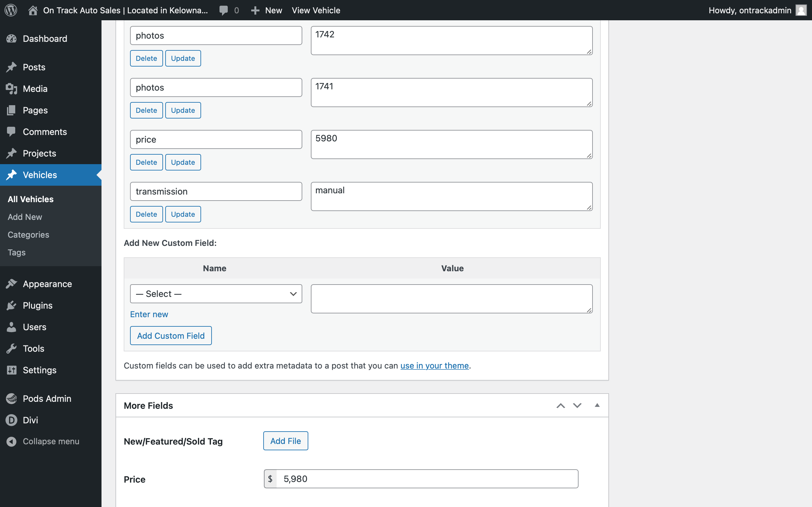Image resolution: width=812 pixels, height=507 pixels.
Task: Open the Plugins menu
Action: point(37,305)
